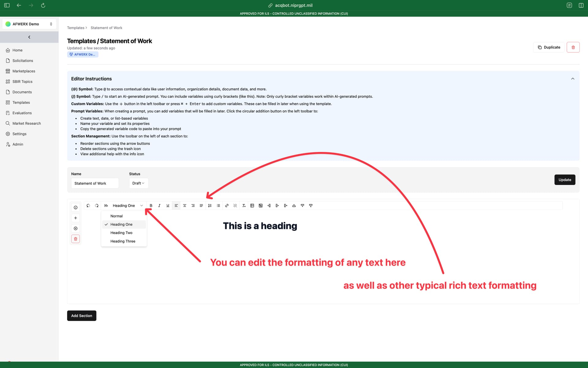Select Heading One in the style menu
Image resolution: width=588 pixels, height=368 pixels.
tap(124, 224)
